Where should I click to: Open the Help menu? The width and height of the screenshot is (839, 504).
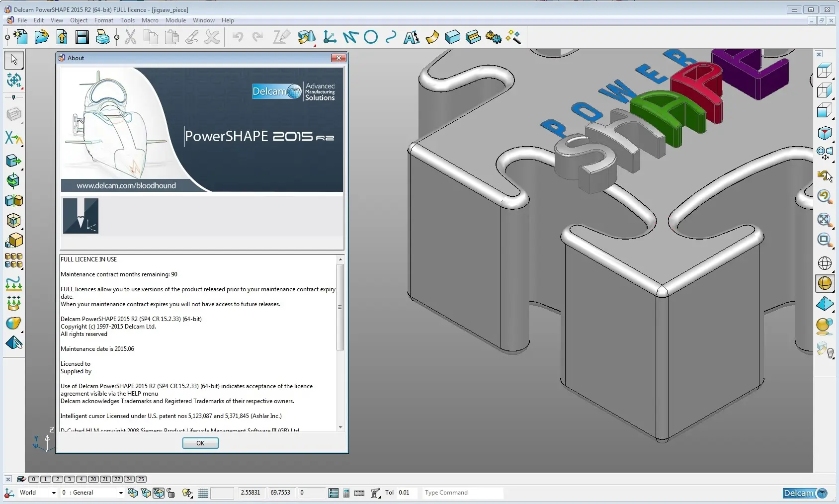228,20
